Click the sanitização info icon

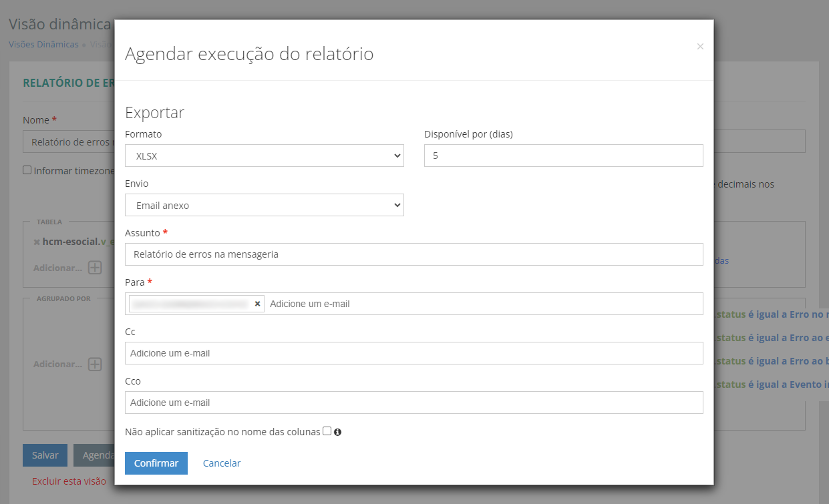pos(337,432)
